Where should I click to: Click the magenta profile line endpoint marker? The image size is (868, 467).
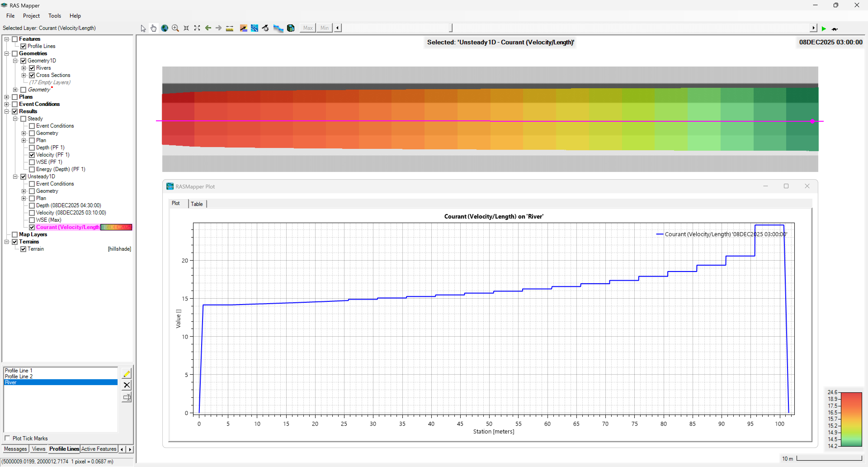(812, 121)
